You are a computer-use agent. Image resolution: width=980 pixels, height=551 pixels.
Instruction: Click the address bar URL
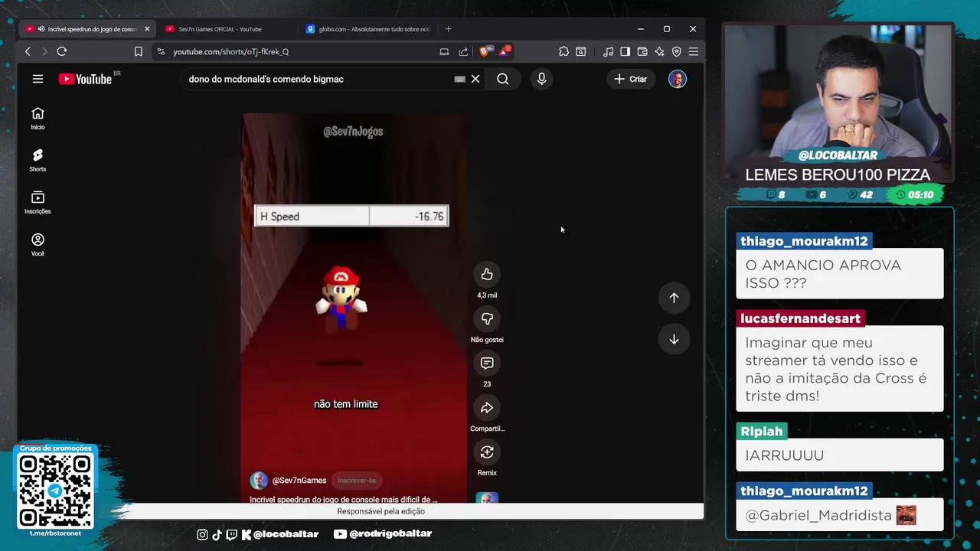[x=230, y=51]
